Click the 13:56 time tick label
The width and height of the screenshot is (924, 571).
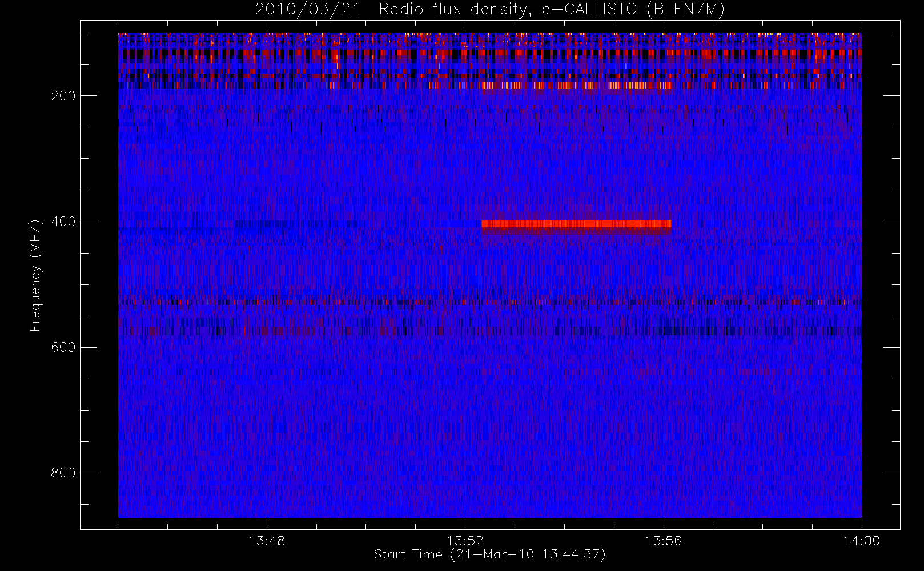664,540
